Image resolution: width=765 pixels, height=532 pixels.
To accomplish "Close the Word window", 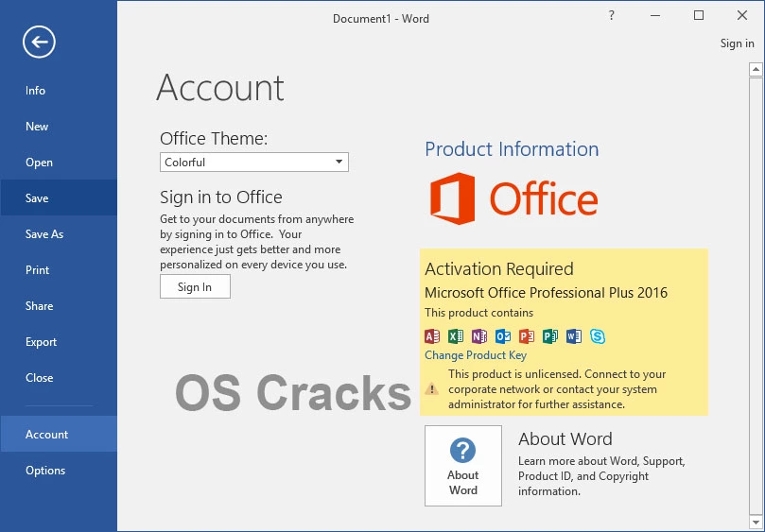I will click(x=742, y=15).
